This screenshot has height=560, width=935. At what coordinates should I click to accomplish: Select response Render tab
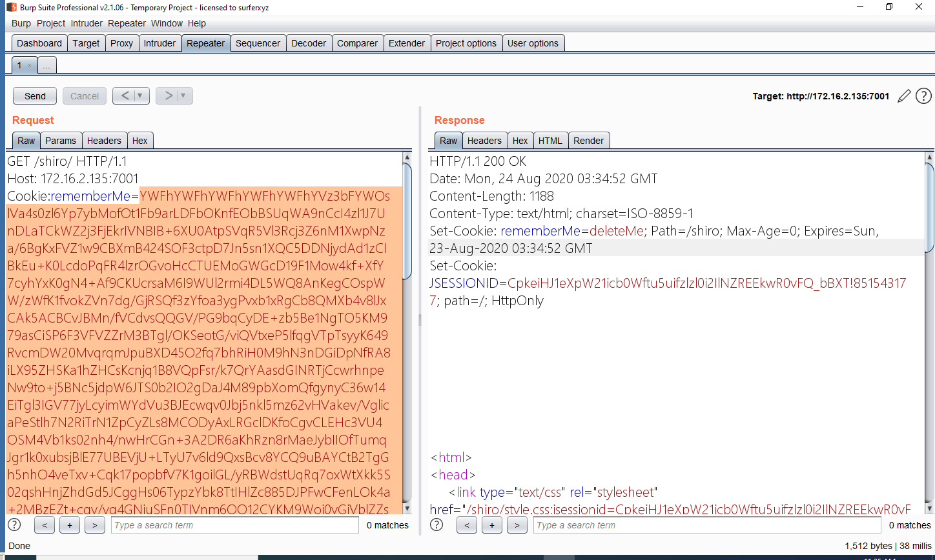click(589, 141)
